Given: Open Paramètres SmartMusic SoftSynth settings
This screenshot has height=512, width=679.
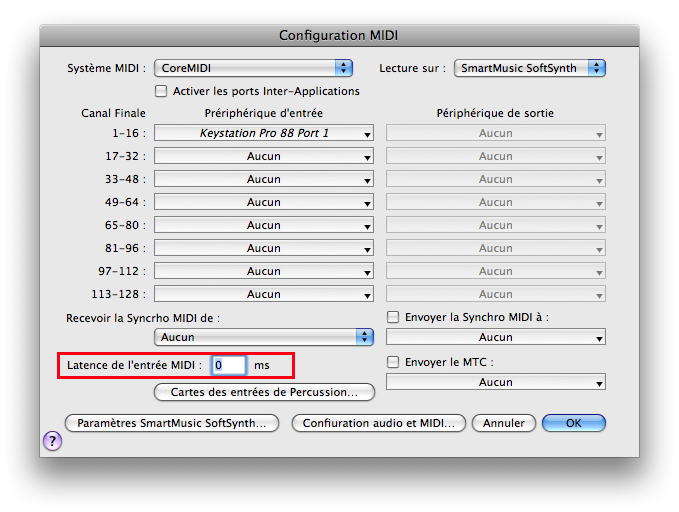Looking at the screenshot, I should click(171, 423).
